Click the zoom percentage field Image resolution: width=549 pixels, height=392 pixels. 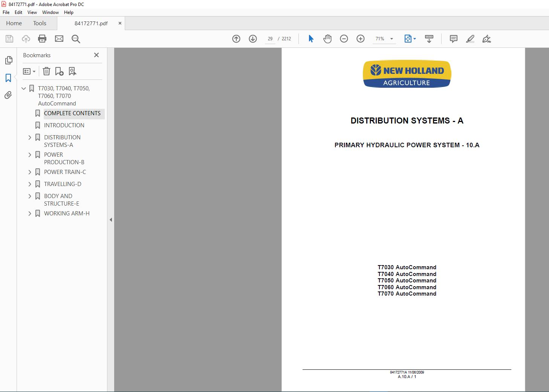380,39
